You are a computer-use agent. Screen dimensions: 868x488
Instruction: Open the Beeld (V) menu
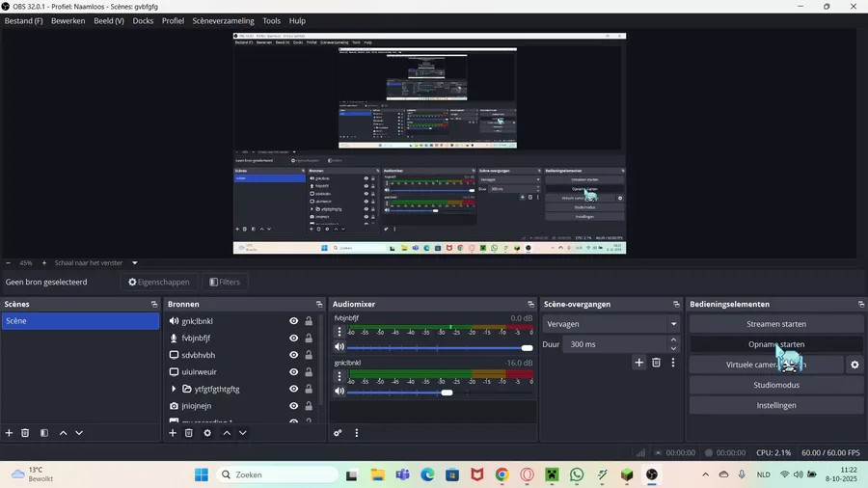click(x=109, y=20)
